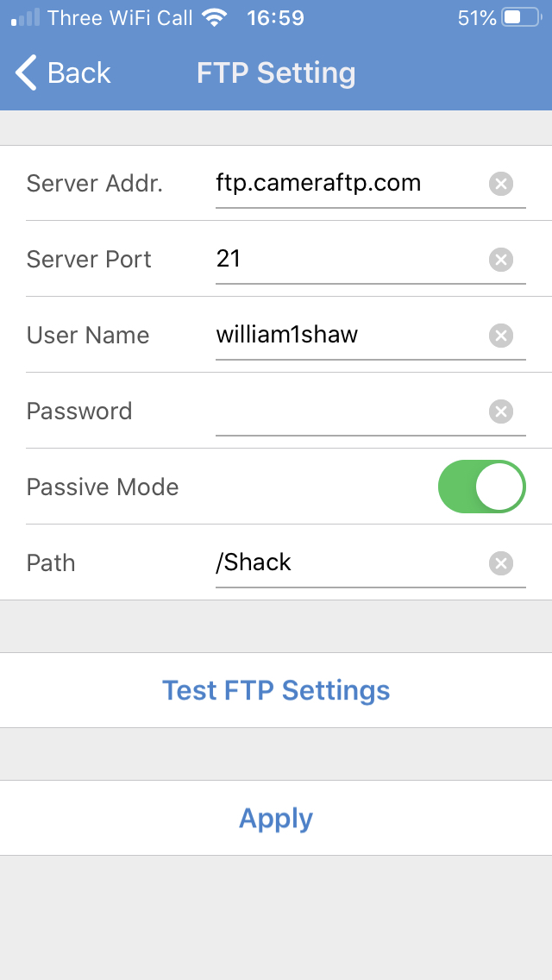The image size is (552, 980).
Task: Edit the william1shaw user name
Action: (350, 336)
